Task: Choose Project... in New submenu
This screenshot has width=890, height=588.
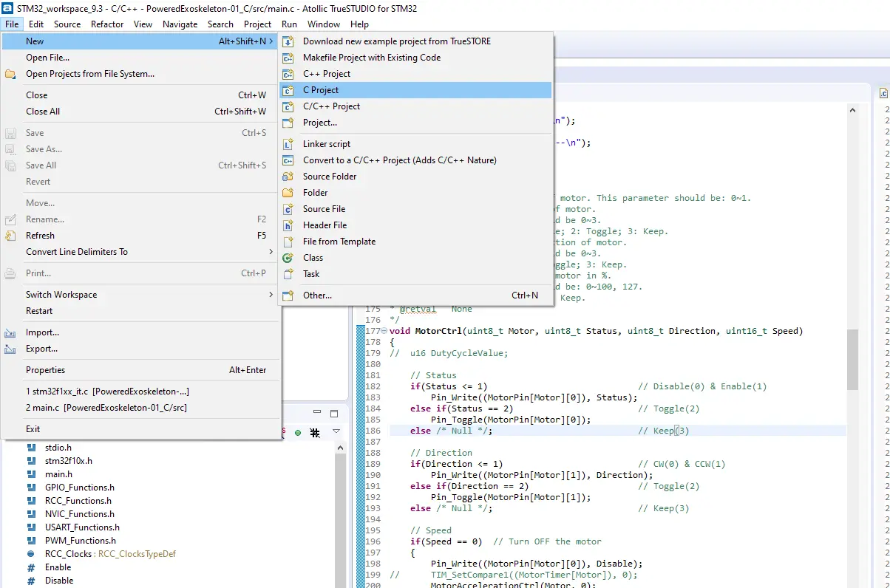Action: pyautogui.click(x=415, y=123)
